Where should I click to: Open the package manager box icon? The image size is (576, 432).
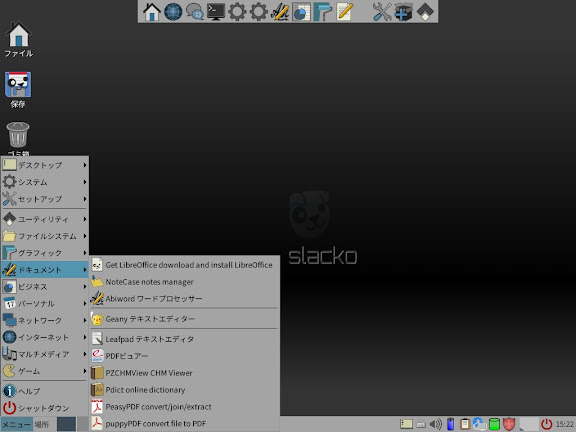tap(403, 11)
